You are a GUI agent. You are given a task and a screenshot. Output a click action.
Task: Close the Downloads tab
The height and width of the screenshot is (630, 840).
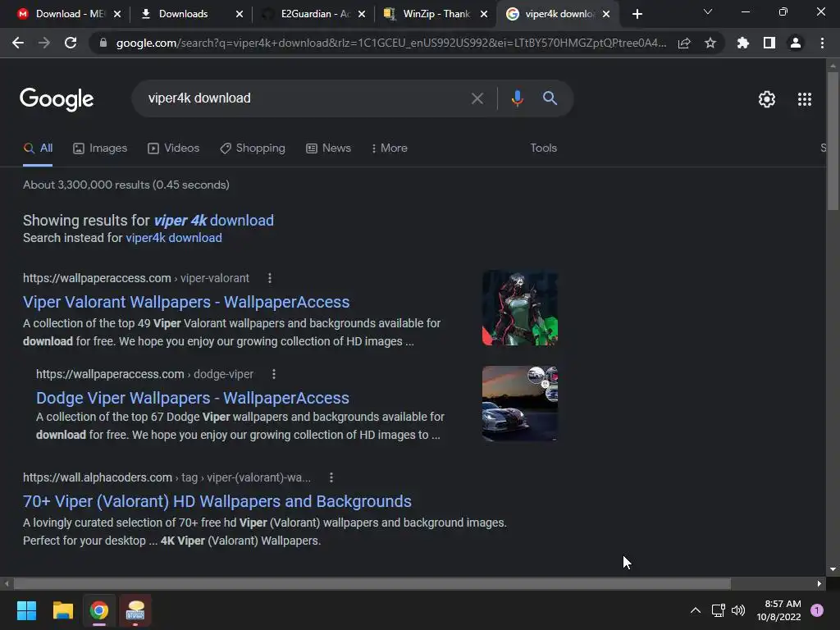240,14
